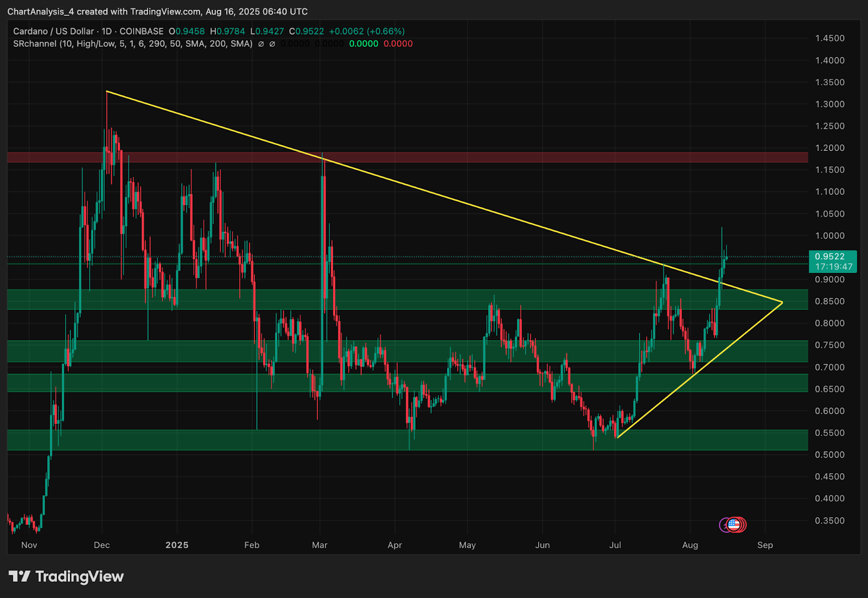Click the 17:19:47 bar countdown timer
Viewport: 868px width, 598px height.
pyautogui.click(x=833, y=266)
